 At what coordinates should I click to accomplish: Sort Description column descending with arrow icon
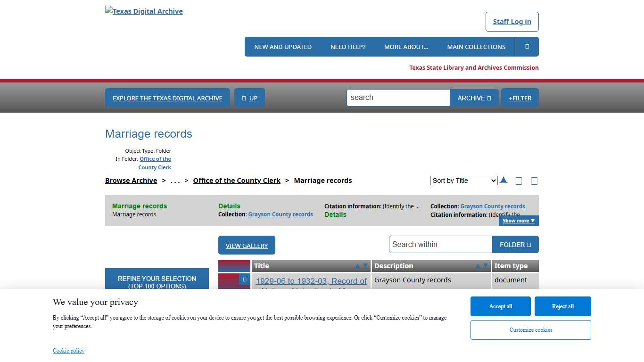pyautogui.click(x=485, y=266)
